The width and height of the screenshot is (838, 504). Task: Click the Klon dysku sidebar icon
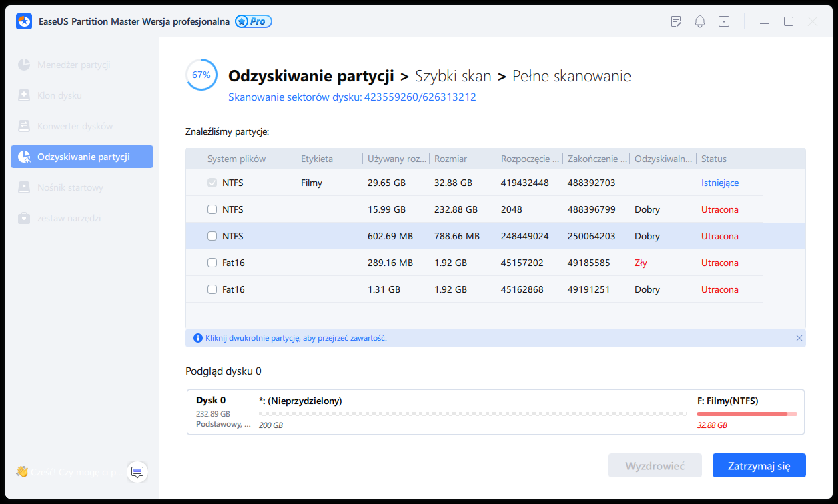[24, 95]
